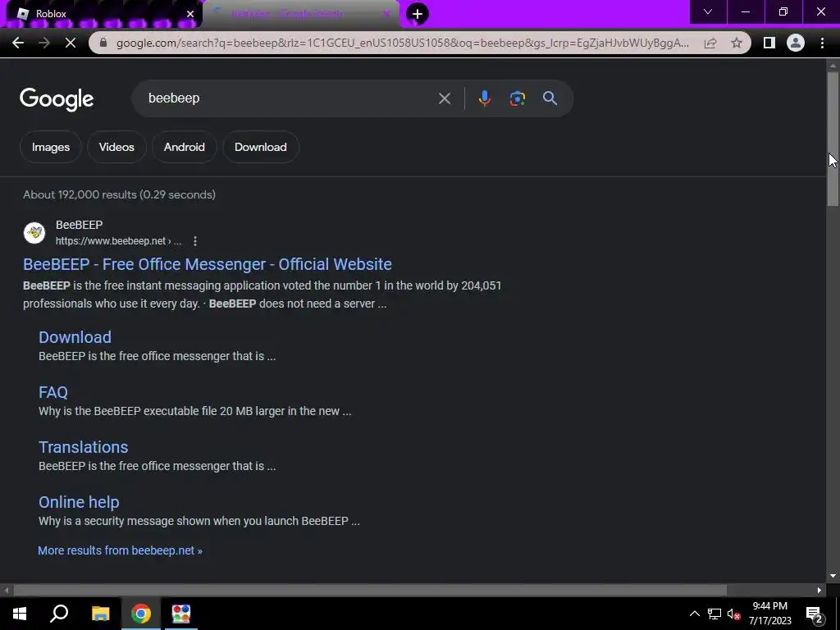The width and height of the screenshot is (840, 630).
Task: Search by image using the Lens icon
Action: [518, 98]
